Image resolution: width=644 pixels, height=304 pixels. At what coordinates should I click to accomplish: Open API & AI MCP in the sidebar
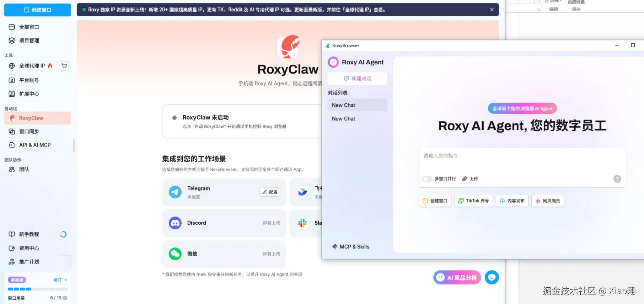point(38,145)
